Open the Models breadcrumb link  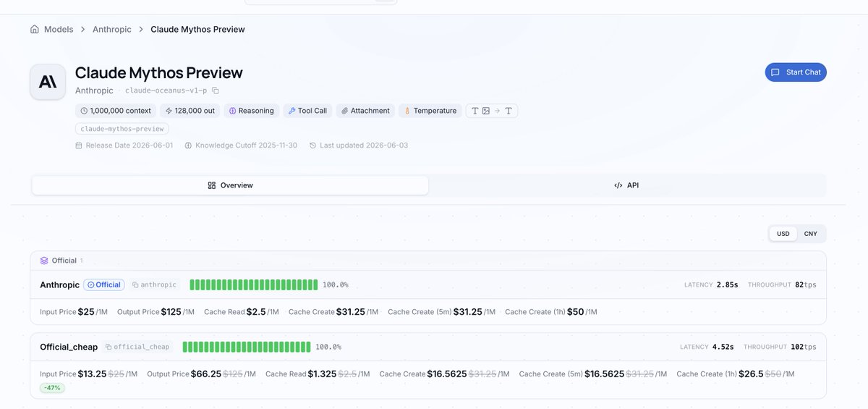coord(59,30)
